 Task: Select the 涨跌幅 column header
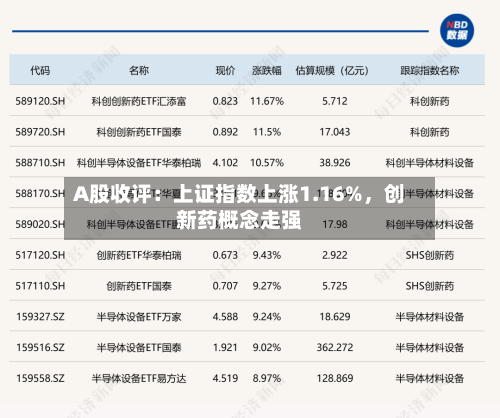coord(267,70)
